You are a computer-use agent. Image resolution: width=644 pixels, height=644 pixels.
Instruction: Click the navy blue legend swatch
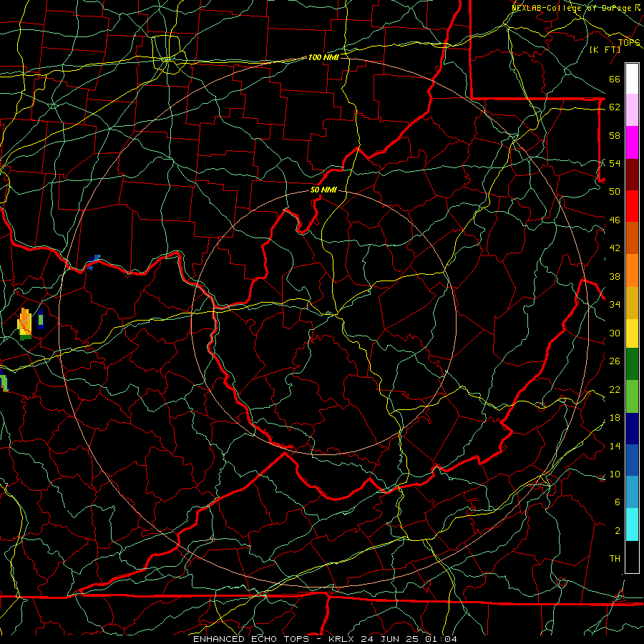632,429
